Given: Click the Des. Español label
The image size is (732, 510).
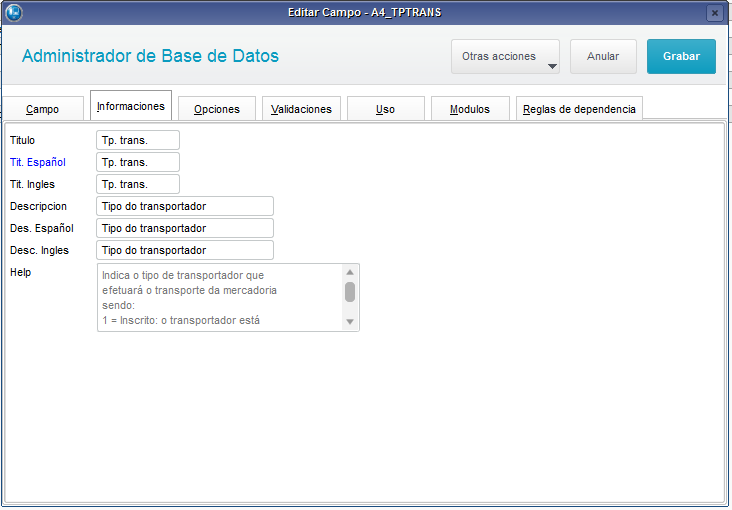Looking at the screenshot, I should (42, 228).
